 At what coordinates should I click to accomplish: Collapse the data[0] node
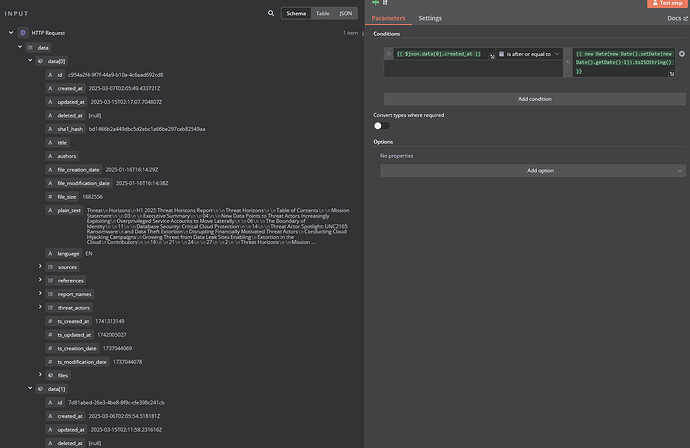click(30, 60)
